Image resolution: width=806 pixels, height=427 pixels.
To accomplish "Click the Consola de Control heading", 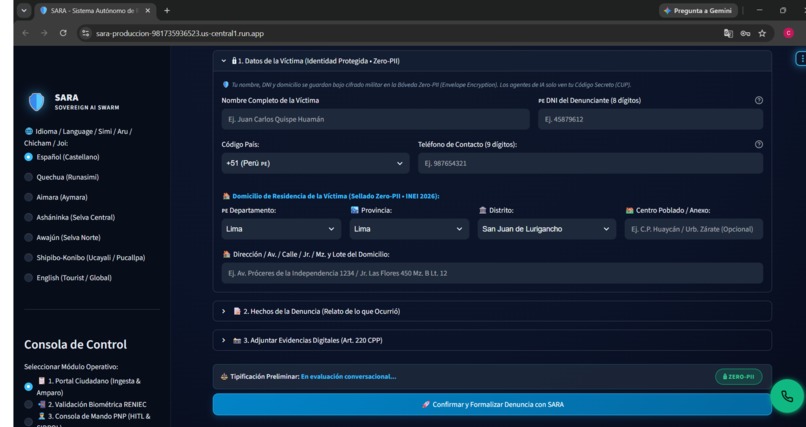I will click(75, 344).
